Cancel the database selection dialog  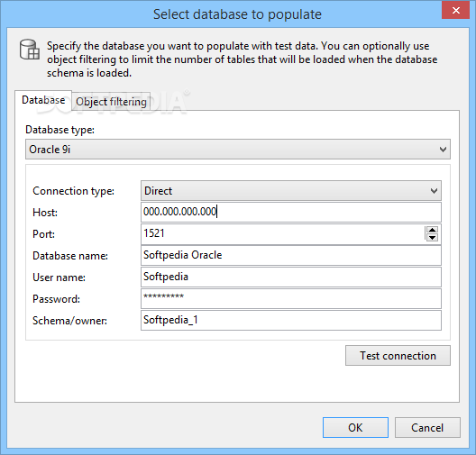[x=427, y=427]
